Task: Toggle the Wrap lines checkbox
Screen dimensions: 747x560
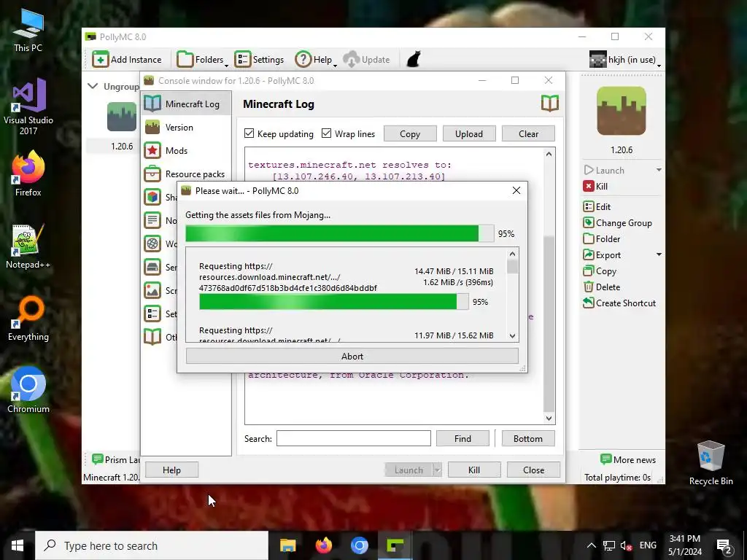Action: tap(326, 133)
